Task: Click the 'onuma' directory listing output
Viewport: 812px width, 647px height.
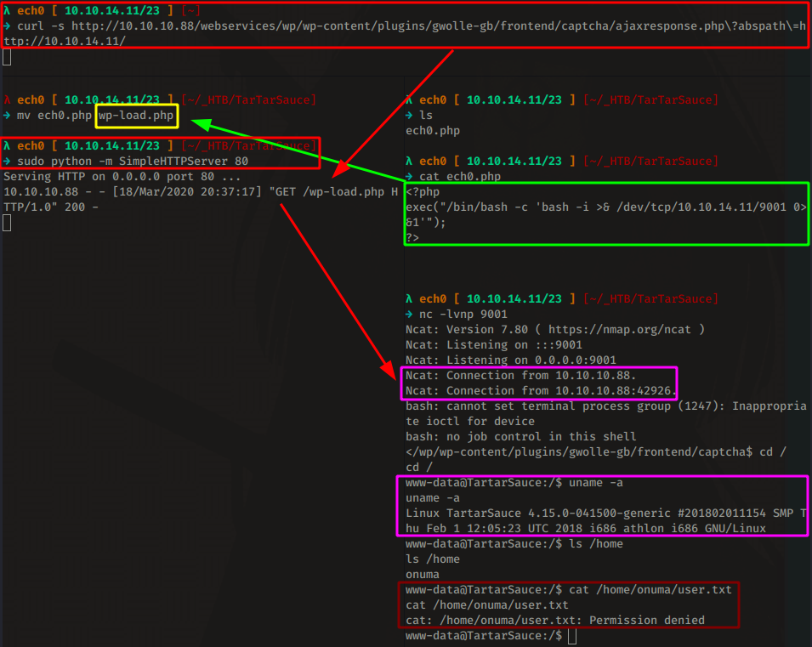Action: [x=423, y=575]
